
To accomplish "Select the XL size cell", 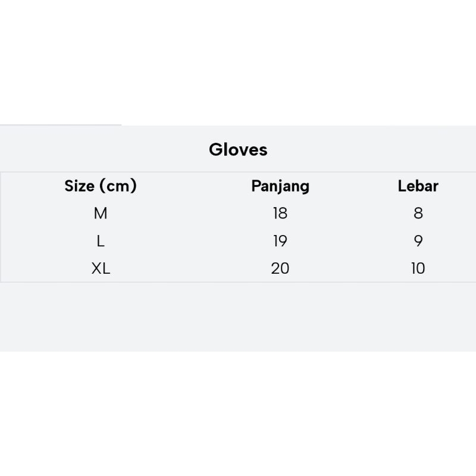I will [x=101, y=268].
